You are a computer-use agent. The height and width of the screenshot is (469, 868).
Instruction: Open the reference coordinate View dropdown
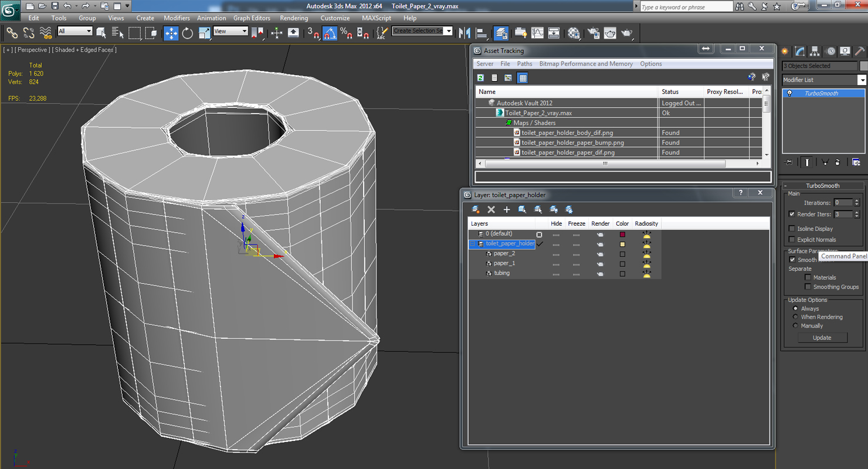point(230,31)
